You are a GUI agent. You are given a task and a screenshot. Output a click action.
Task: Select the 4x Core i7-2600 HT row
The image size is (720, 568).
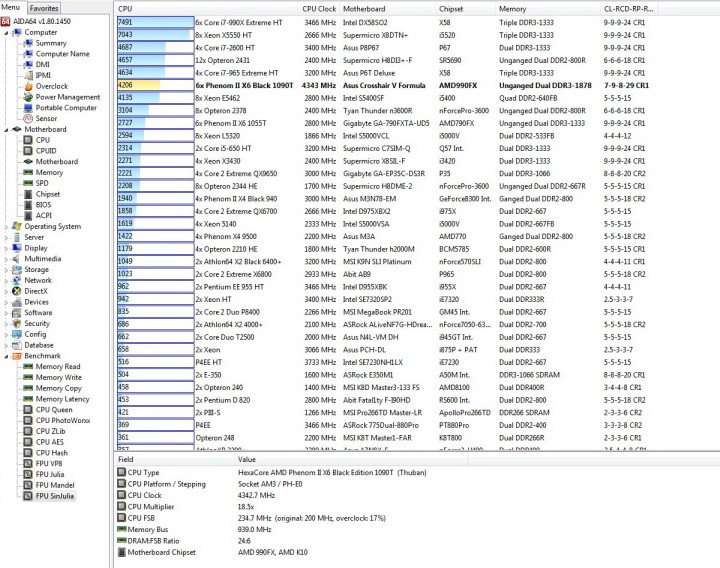(381, 48)
